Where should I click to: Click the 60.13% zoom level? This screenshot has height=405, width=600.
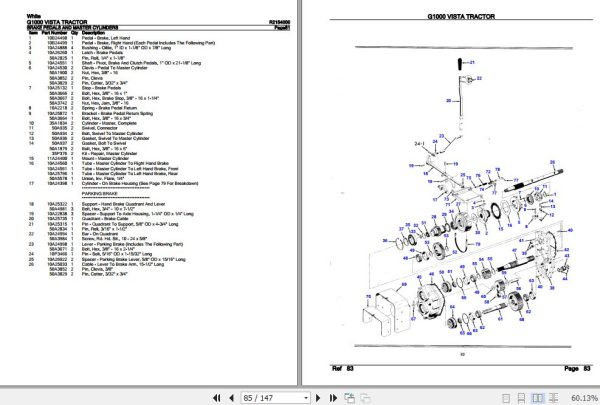coord(584,398)
